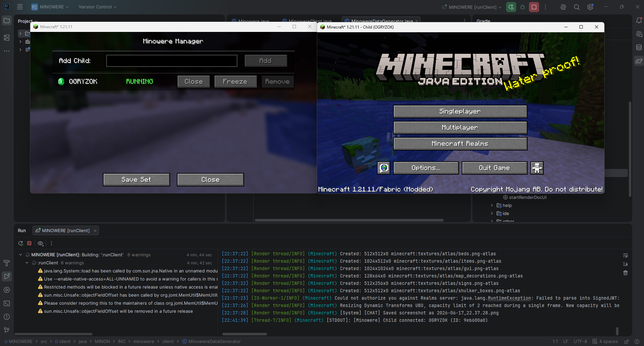This screenshot has height=346, width=644.
Task: Open the MINOWERE project dropdown
Action: tap(50, 7)
